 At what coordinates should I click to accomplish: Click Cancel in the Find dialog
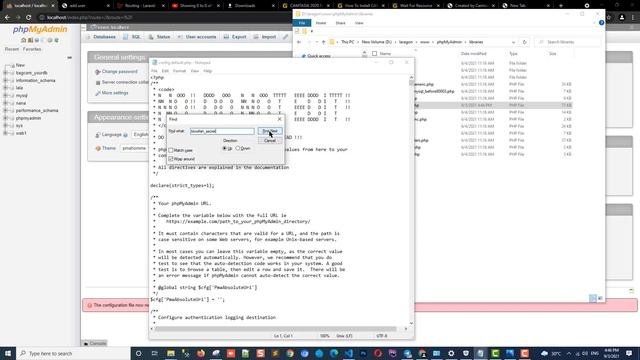coord(270,140)
